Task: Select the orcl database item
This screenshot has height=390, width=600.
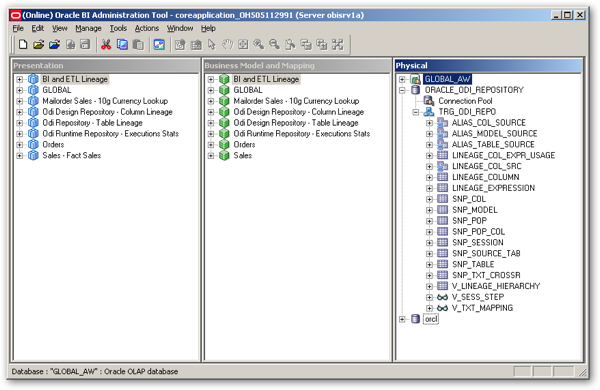Action: click(431, 319)
